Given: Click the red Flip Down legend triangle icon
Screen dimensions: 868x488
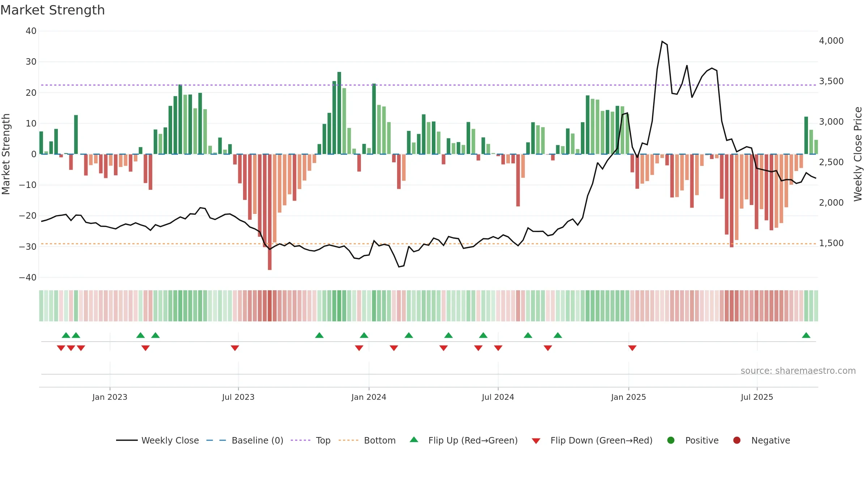Looking at the screenshot, I should [536, 441].
